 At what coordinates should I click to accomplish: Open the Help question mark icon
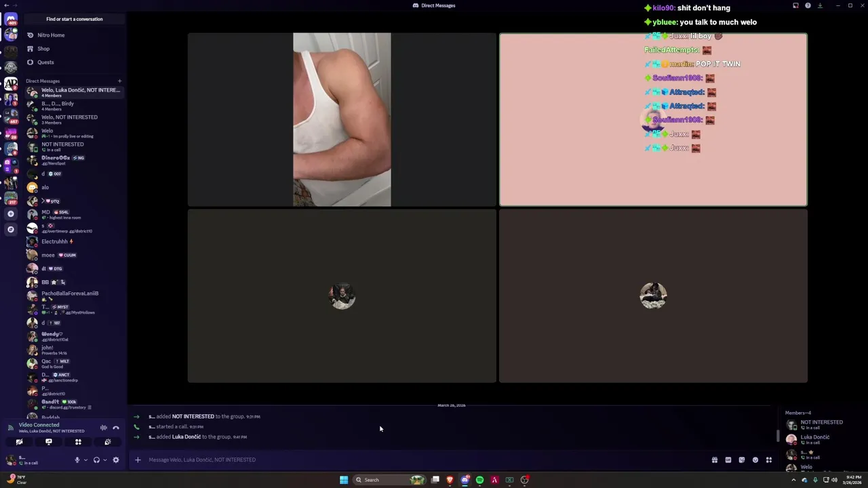(x=808, y=5)
